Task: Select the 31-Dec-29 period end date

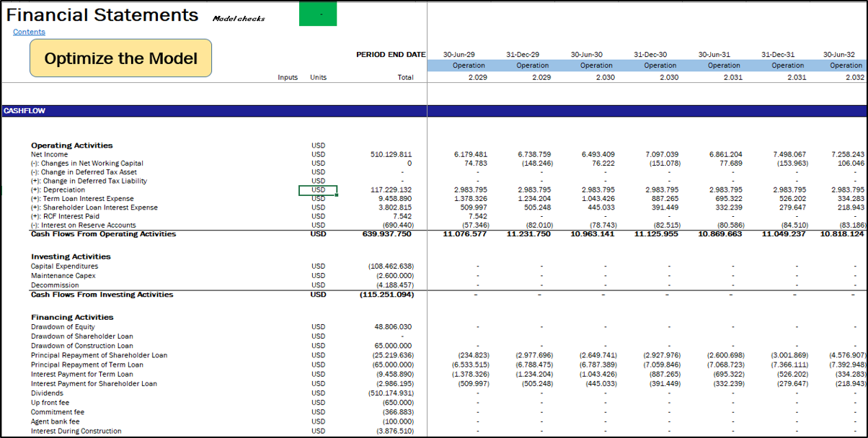Action: click(523, 55)
